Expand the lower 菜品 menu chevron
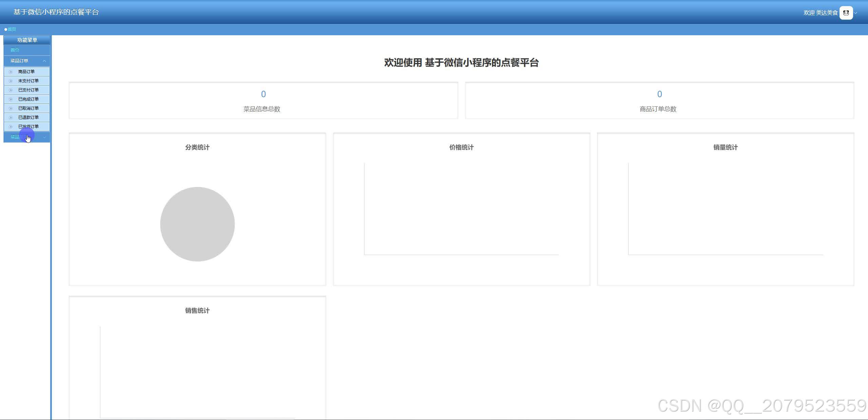868x420 pixels. [x=44, y=137]
